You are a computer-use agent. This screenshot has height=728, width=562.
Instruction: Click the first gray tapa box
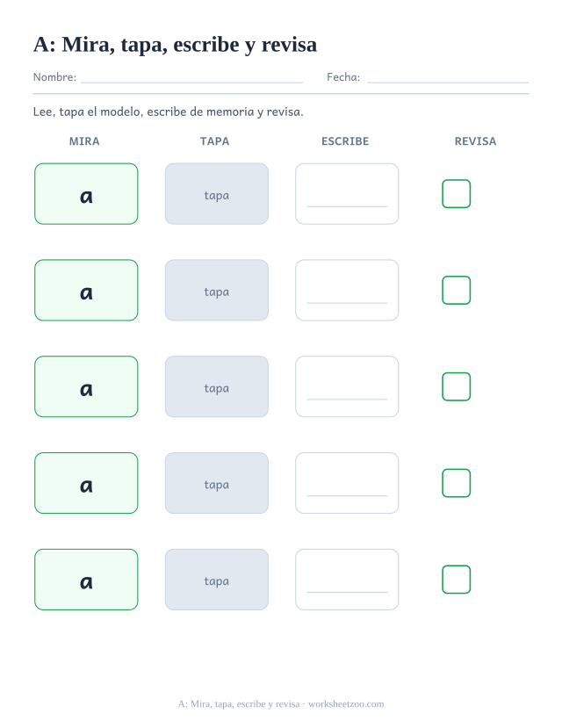(217, 193)
